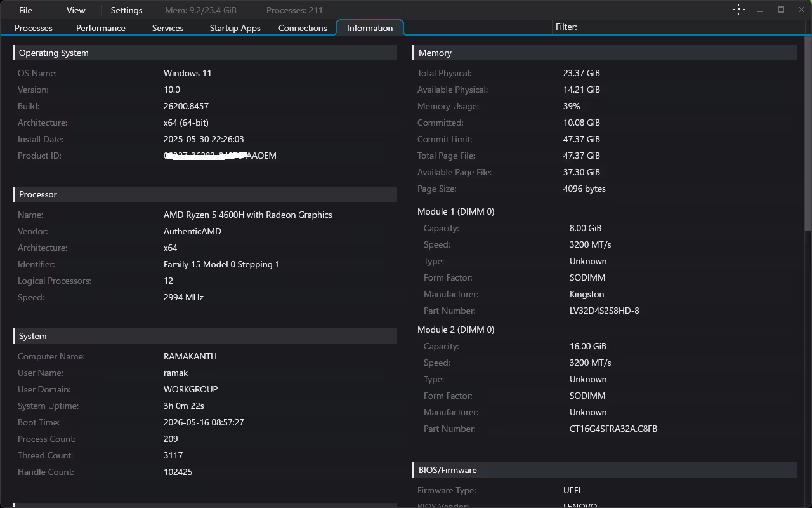Screen dimensions: 812x508
Task: Select Available Physical value 14.21 GiB
Action: (581, 90)
